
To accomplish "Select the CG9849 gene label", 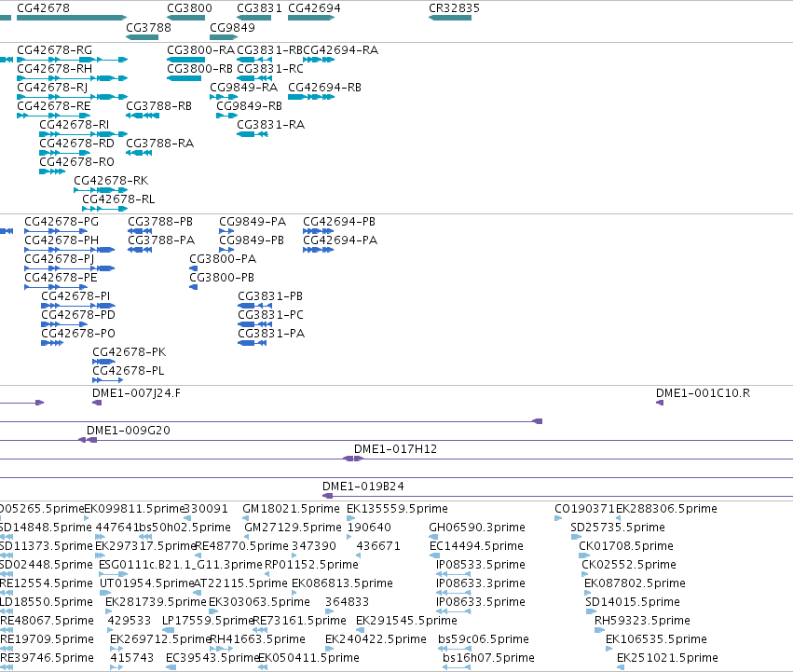I will tap(232, 27).
